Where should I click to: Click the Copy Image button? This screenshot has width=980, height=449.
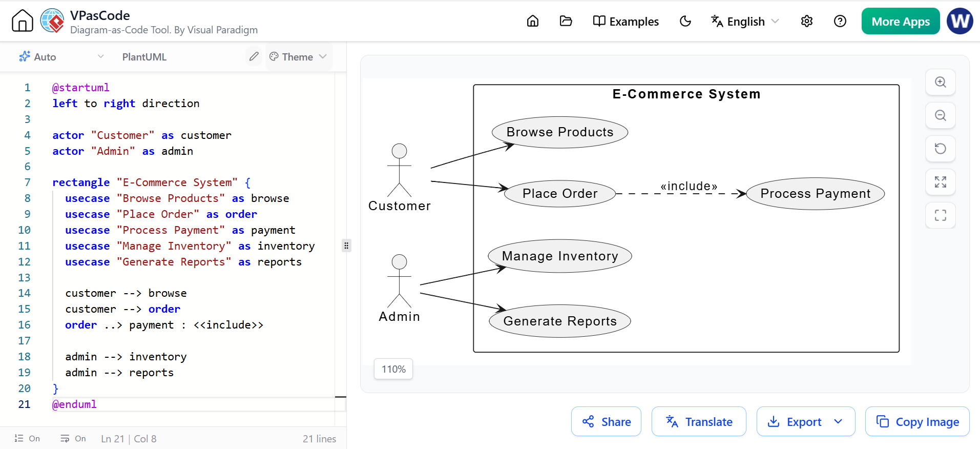[918, 421]
